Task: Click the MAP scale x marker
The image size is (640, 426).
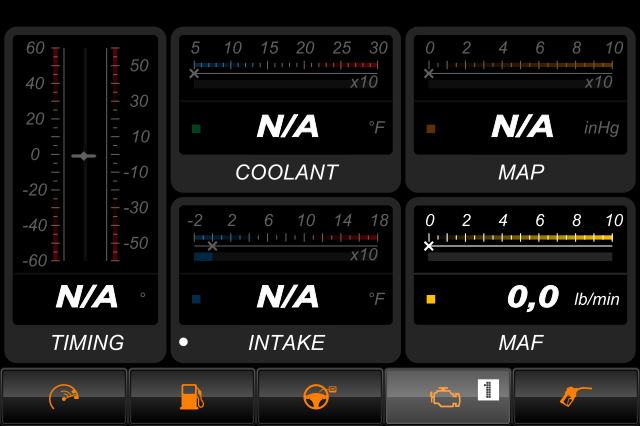Action: (429, 74)
